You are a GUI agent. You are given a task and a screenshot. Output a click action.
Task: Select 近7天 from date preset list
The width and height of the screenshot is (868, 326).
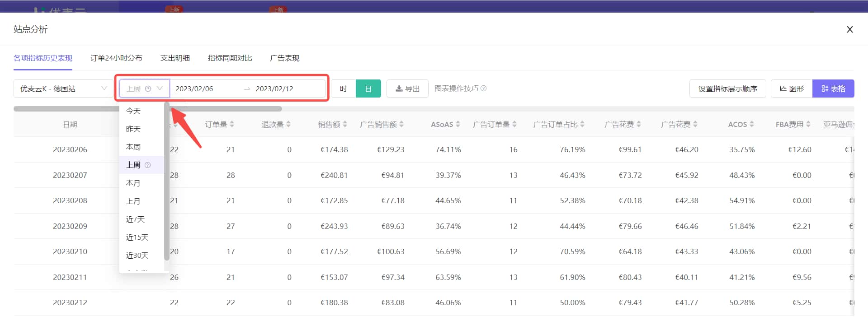click(142, 219)
